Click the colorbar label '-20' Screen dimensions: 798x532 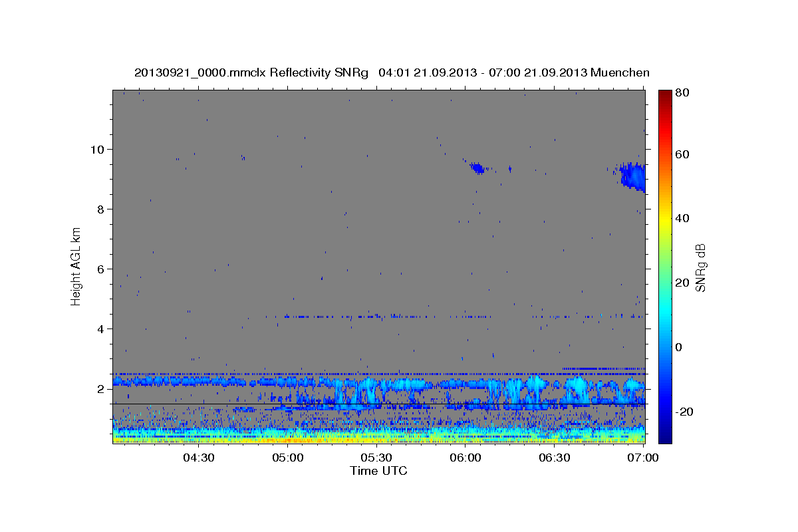coord(686,412)
